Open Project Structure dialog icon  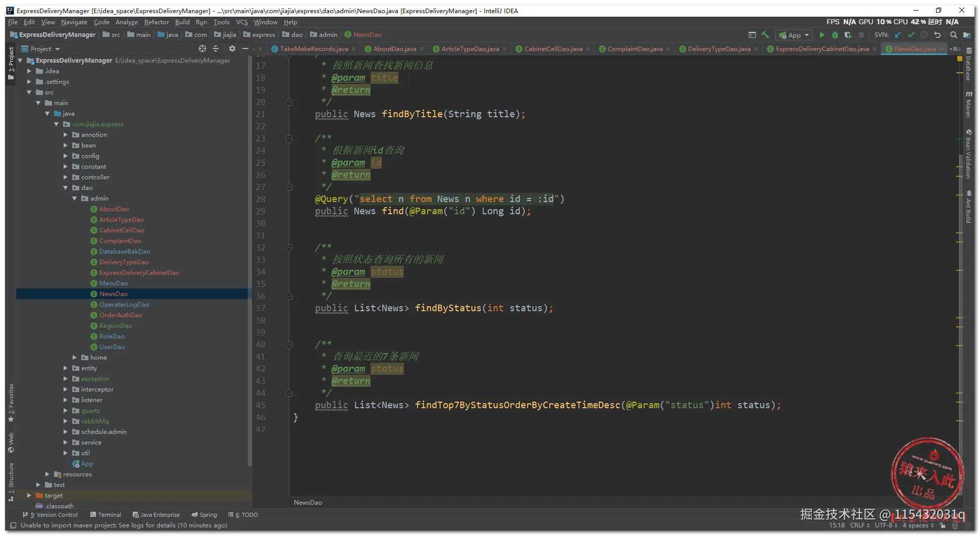(x=966, y=35)
